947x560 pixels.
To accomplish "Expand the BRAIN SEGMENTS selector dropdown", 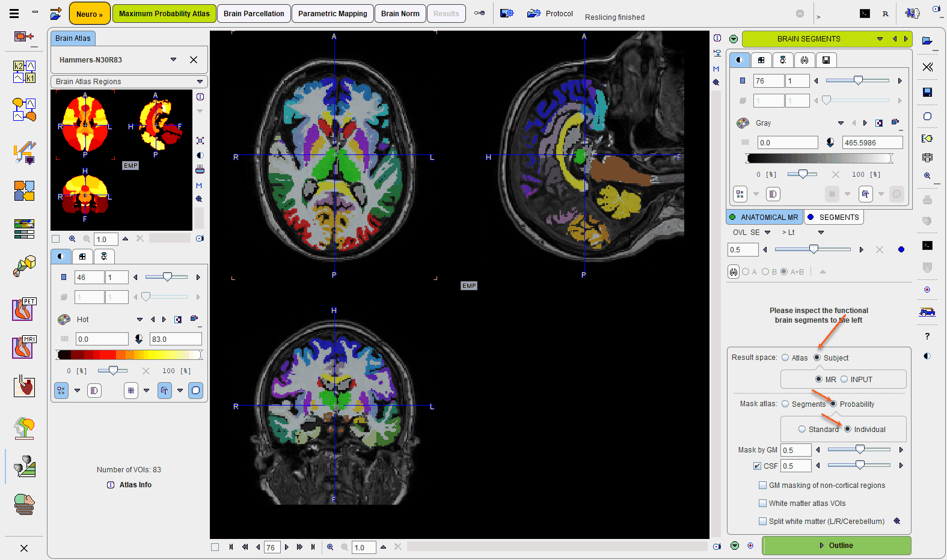I will [880, 38].
